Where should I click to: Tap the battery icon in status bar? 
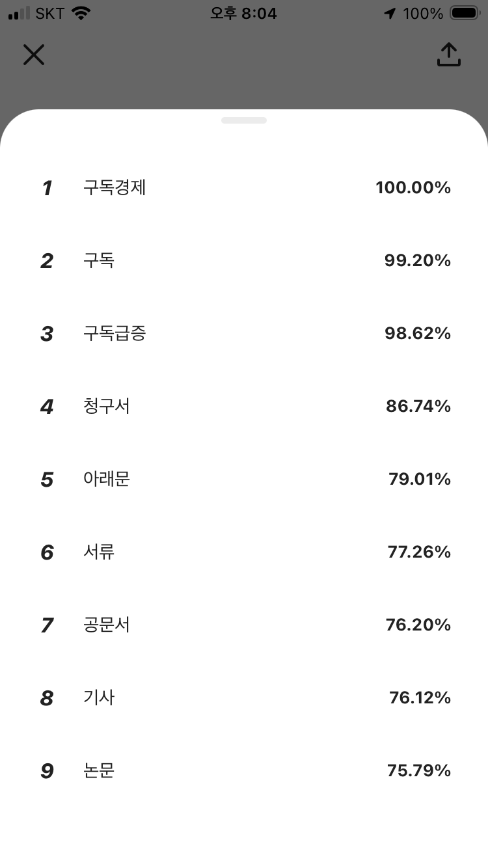coord(465,13)
